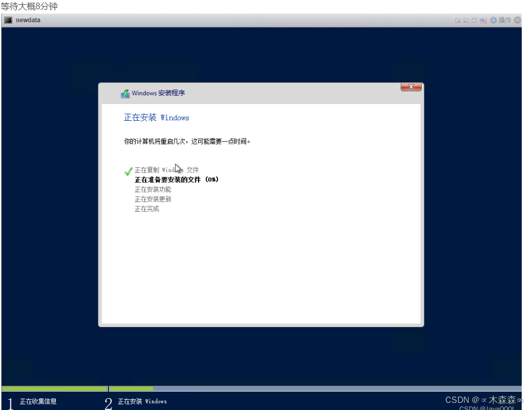Click the step 正在完成
This screenshot has width=532, height=410.
pyautogui.click(x=147, y=209)
